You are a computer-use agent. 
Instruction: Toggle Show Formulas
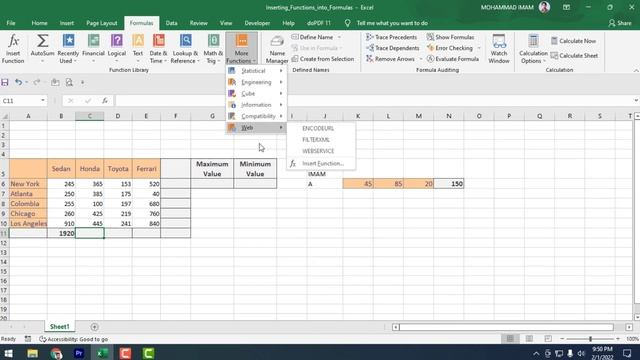pos(451,37)
